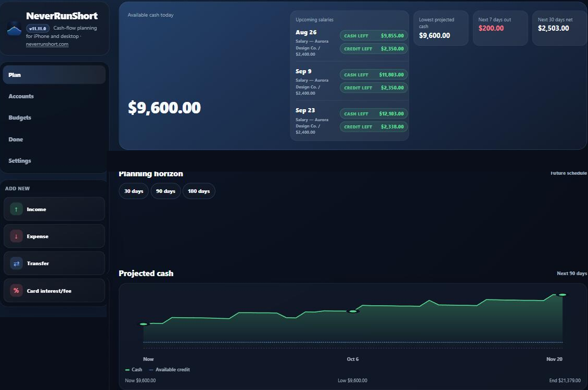Image resolution: width=588 pixels, height=390 pixels.
Task: Click the Sep 23 CREDIT LEFT $2,338.00 pill
Action: [374, 127]
